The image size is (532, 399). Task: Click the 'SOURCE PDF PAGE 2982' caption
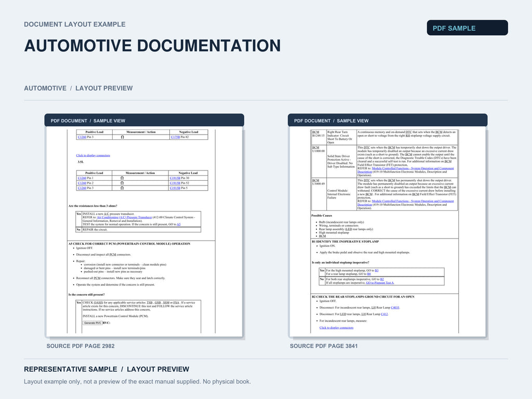pyautogui.click(x=81, y=346)
